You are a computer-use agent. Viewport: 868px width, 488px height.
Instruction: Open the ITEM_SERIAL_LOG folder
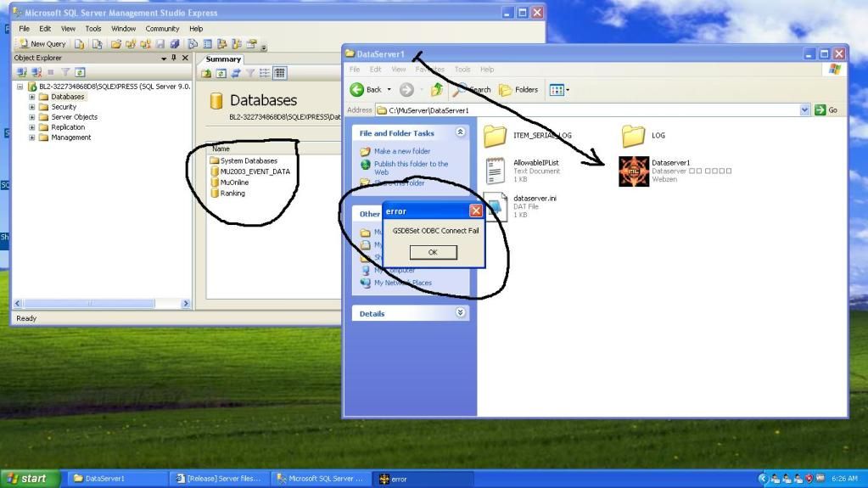[x=495, y=135]
